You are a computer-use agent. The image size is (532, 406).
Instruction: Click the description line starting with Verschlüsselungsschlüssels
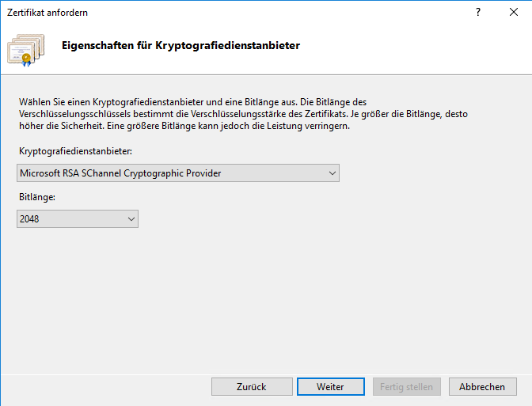pos(237,114)
